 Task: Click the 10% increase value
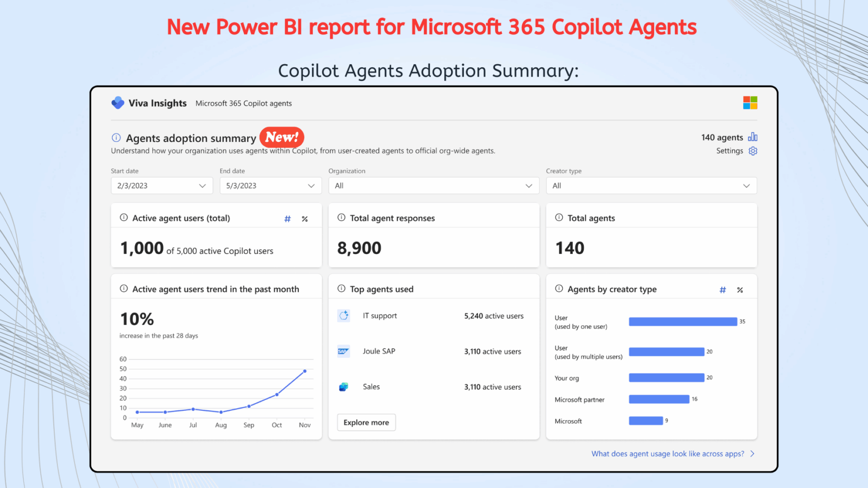tap(137, 319)
